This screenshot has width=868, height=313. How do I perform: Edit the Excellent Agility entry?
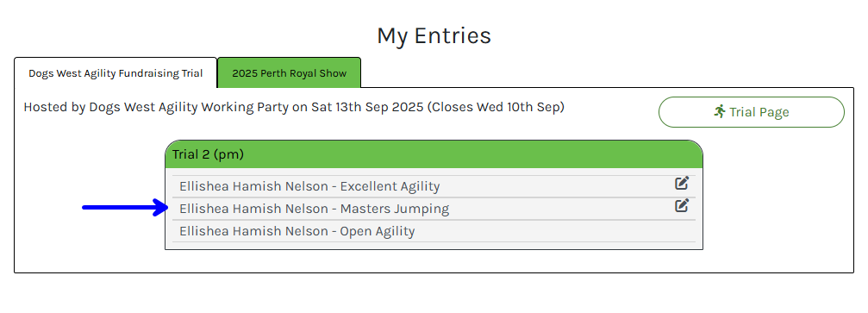[x=682, y=183]
